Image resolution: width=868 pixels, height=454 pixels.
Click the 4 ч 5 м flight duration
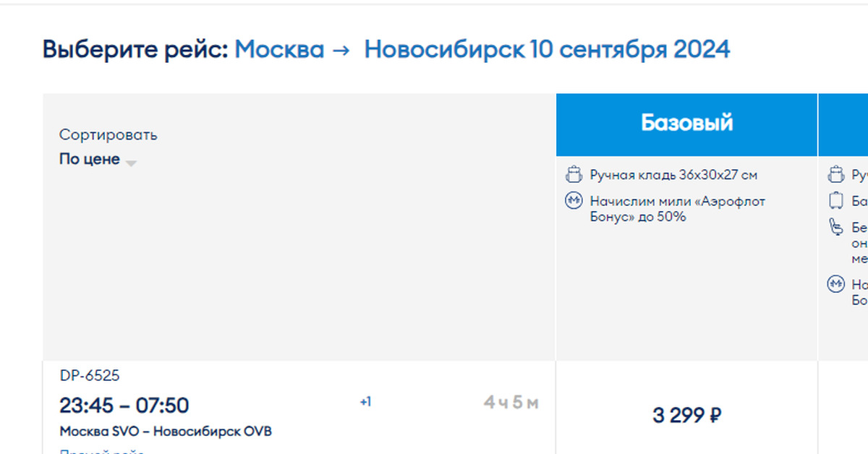tap(511, 403)
